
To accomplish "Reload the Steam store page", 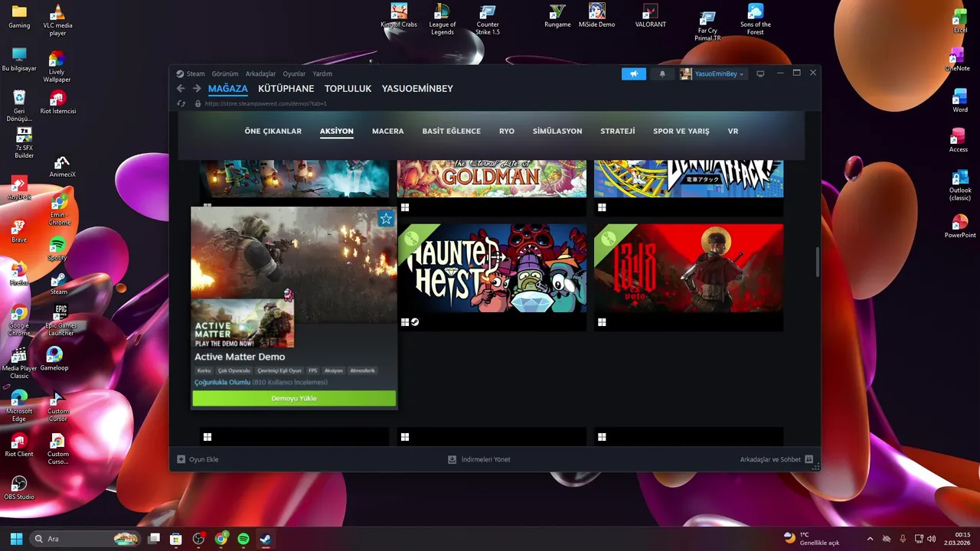I will pos(181,103).
